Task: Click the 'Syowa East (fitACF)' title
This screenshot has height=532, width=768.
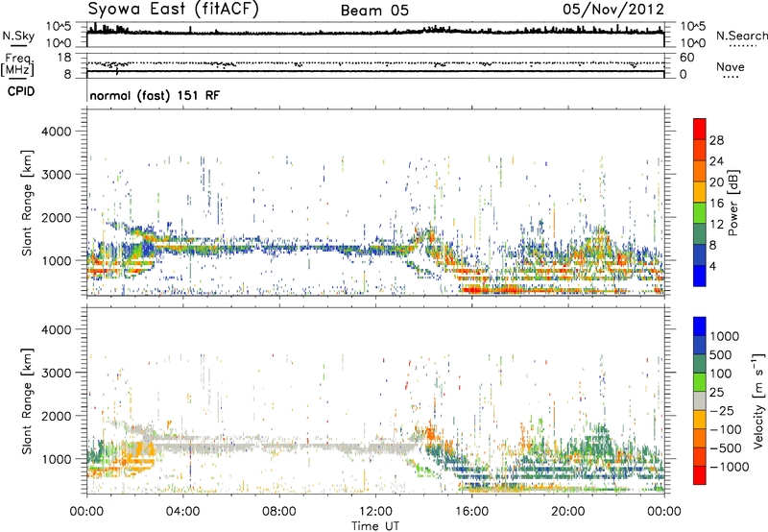Action: coord(173,9)
